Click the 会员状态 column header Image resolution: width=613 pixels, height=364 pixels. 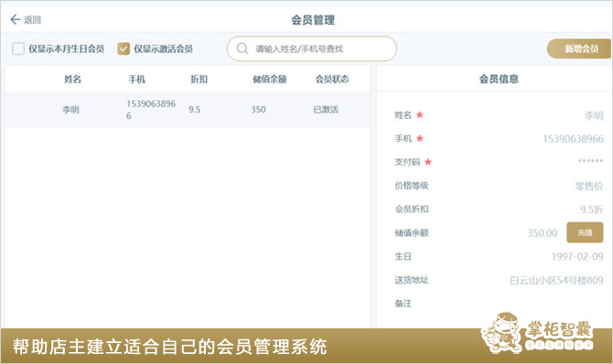(332, 80)
